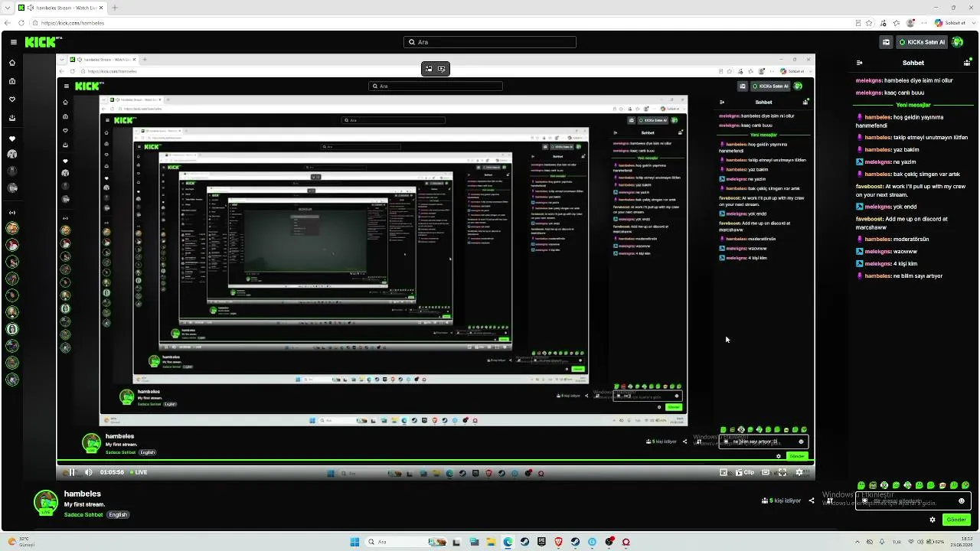Screen dimensions: 980x551
Task: Pause the live stream
Action: coord(72,472)
